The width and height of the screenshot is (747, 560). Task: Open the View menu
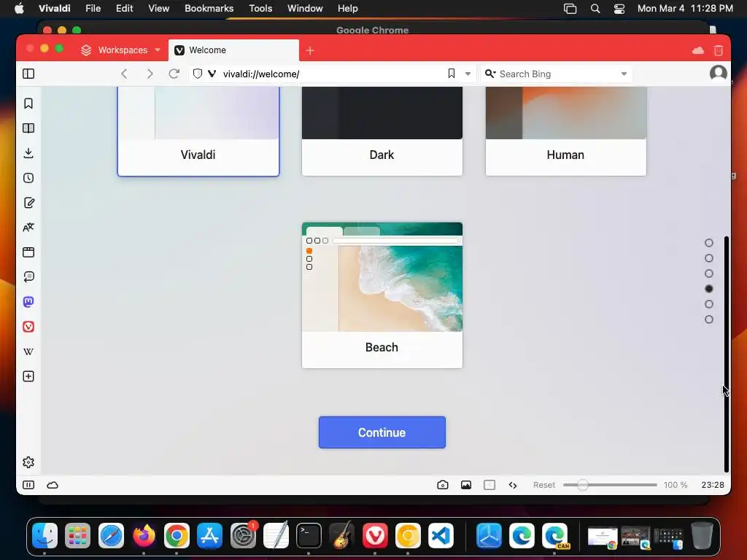[158, 8]
